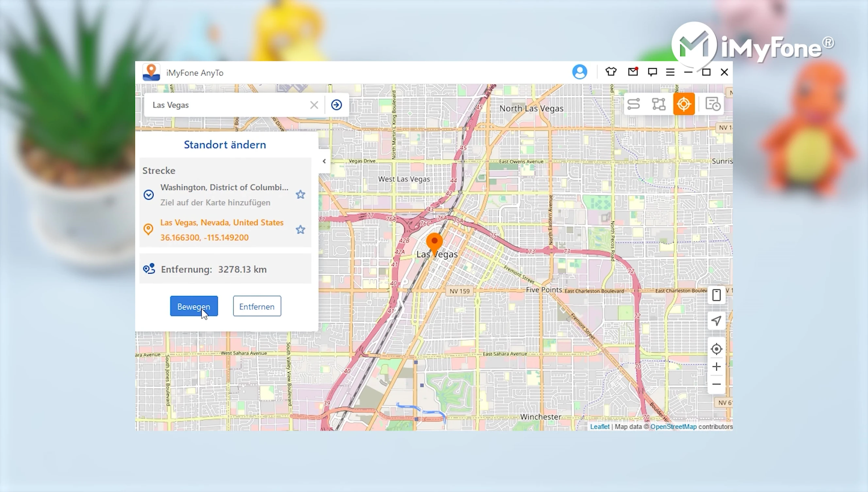Favorite the Washington, District of Columbia location
Image resolution: width=868 pixels, height=492 pixels.
pyautogui.click(x=300, y=195)
